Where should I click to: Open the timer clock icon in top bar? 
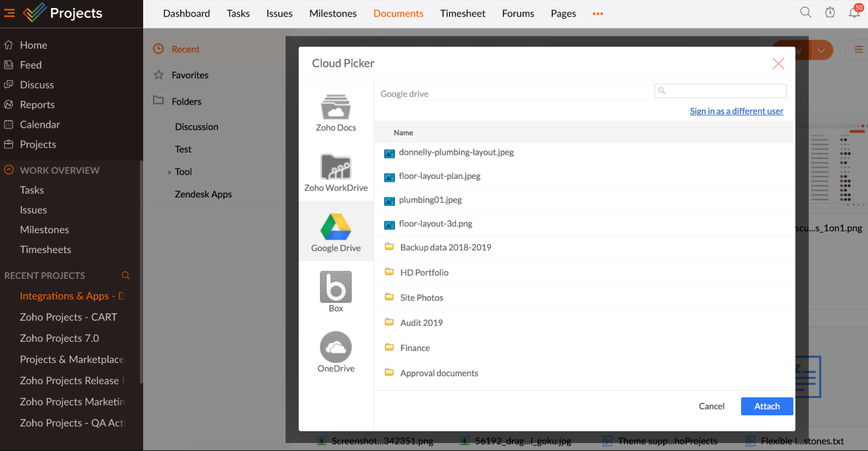pos(830,12)
